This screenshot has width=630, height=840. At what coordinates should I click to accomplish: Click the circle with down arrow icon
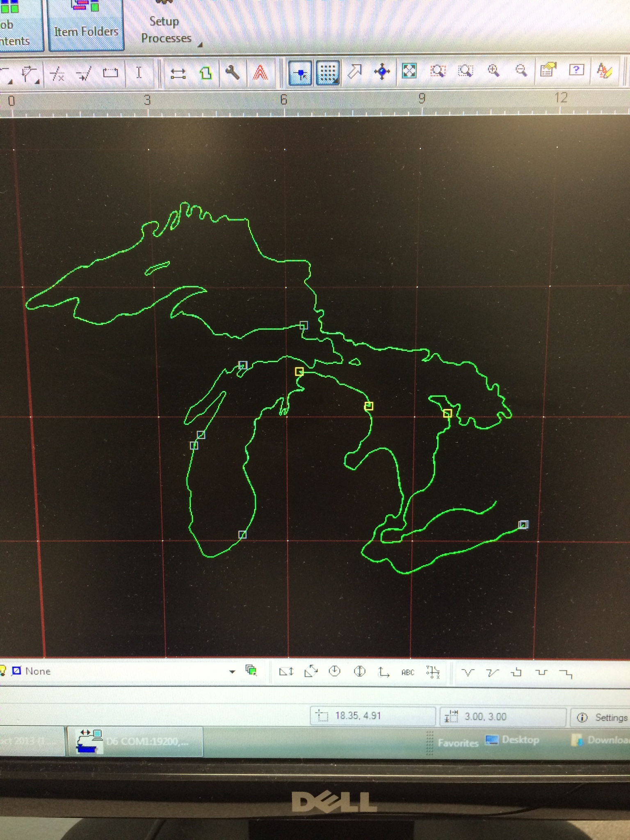tap(335, 671)
